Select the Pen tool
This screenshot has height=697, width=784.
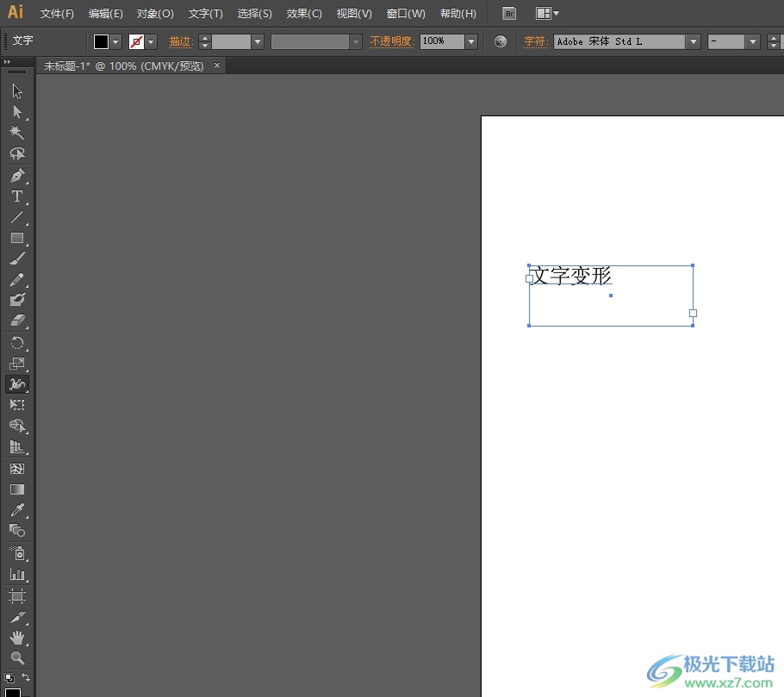pos(16,176)
